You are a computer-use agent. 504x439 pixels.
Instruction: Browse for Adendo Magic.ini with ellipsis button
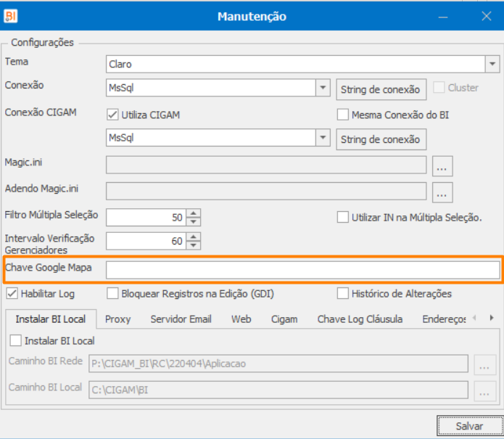[x=442, y=192]
